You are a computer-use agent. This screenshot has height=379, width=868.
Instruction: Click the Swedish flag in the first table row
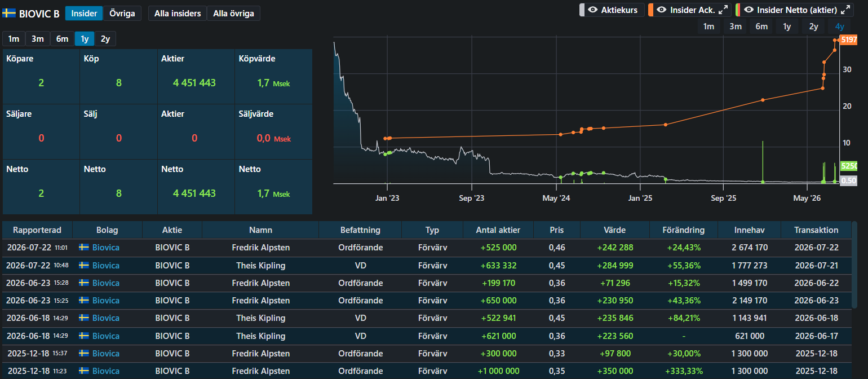pyautogui.click(x=84, y=248)
